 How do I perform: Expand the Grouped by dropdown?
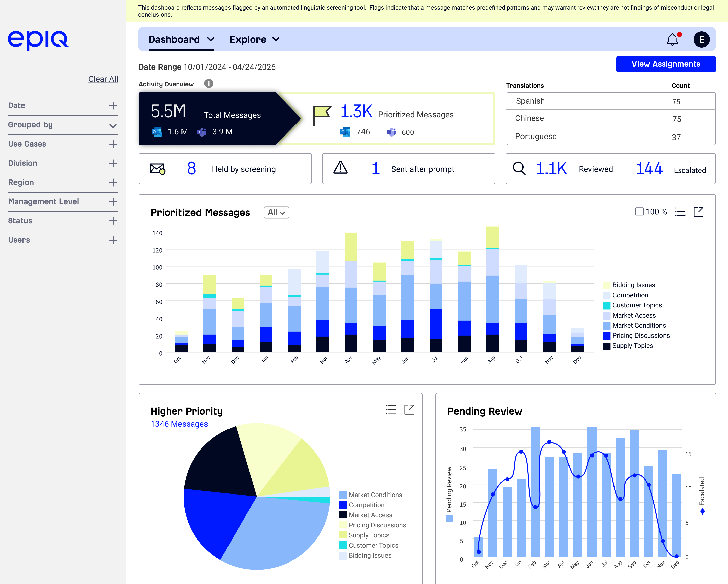(x=113, y=126)
